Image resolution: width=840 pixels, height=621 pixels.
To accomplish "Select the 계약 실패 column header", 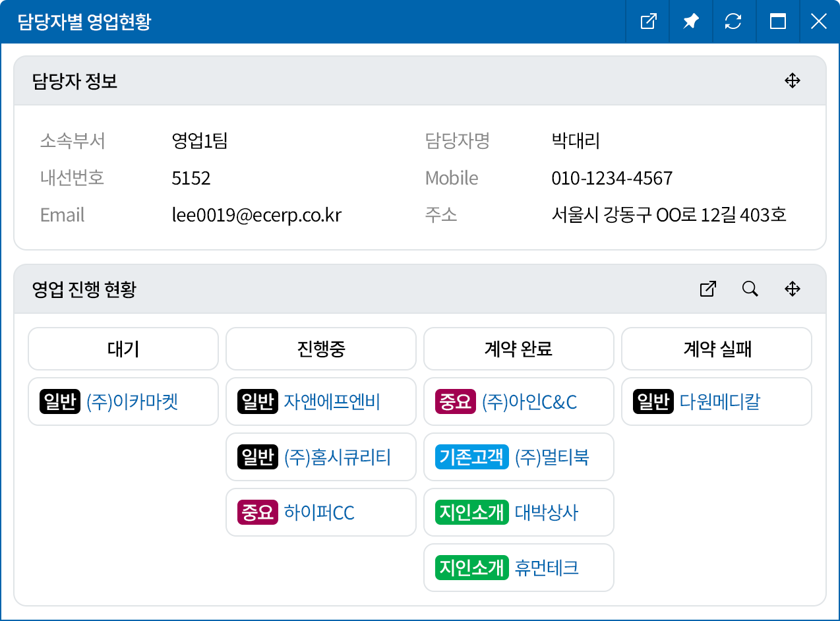I will click(x=717, y=349).
